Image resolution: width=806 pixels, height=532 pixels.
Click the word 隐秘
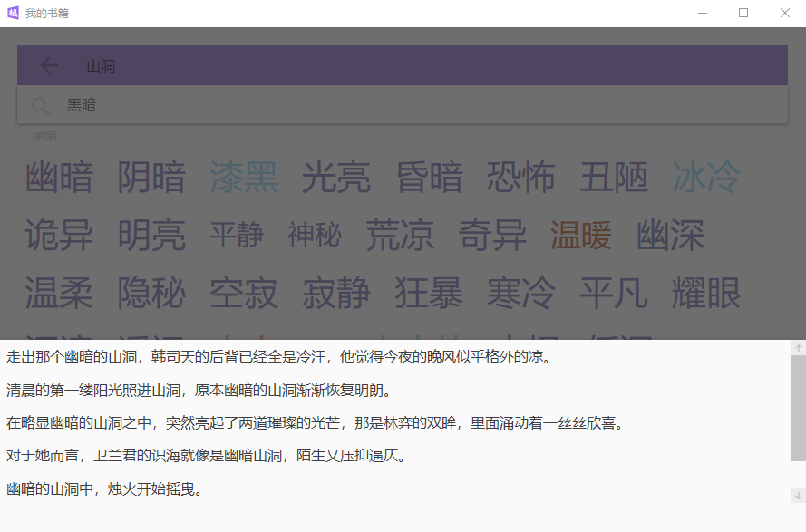click(151, 293)
